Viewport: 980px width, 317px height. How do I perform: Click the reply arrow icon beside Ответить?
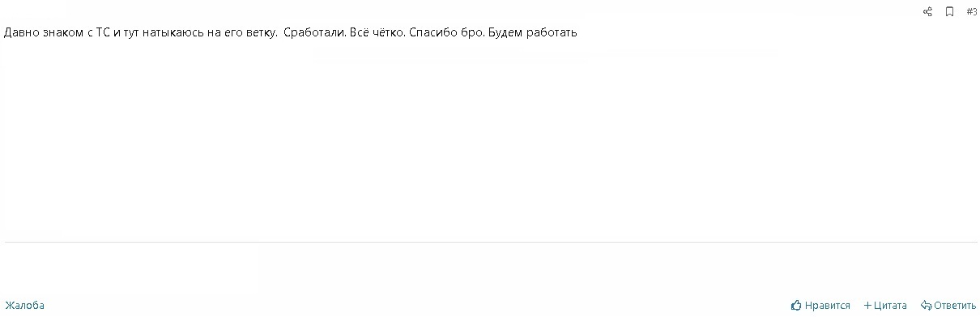click(926, 306)
